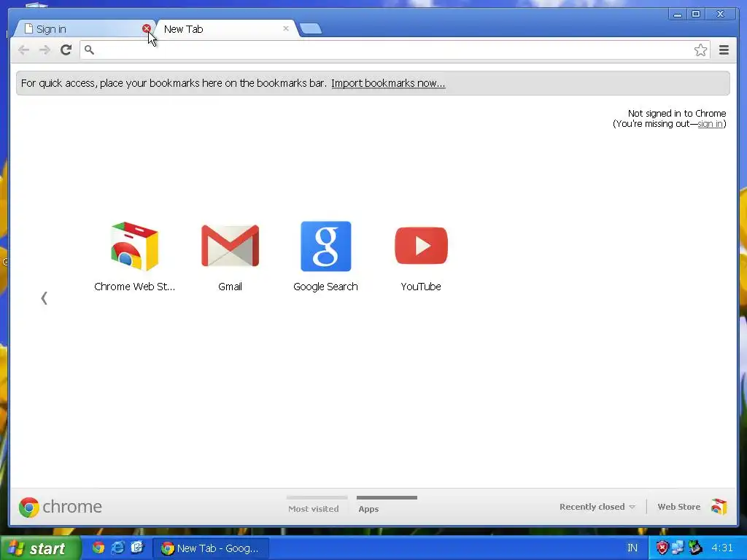The width and height of the screenshot is (747, 560).
Task: Open the red security shield tray icon
Action: (662, 548)
